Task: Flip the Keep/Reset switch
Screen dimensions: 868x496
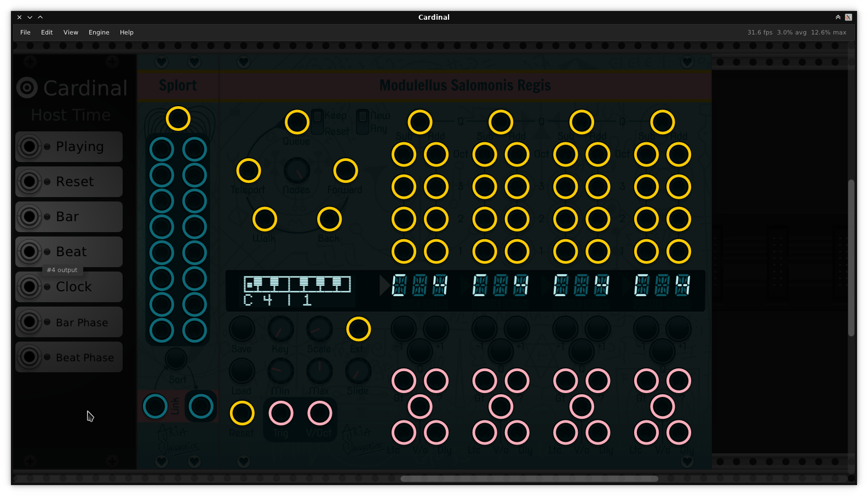Action: click(317, 122)
